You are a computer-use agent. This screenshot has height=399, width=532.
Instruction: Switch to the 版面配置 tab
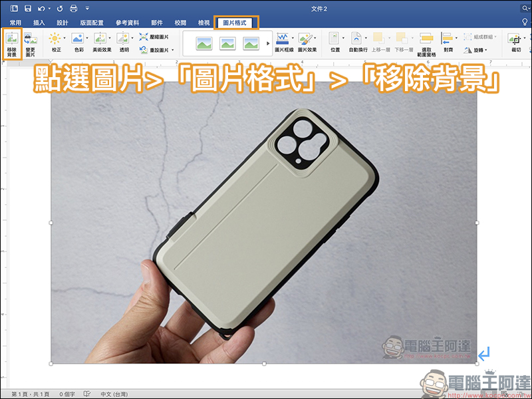(92, 23)
